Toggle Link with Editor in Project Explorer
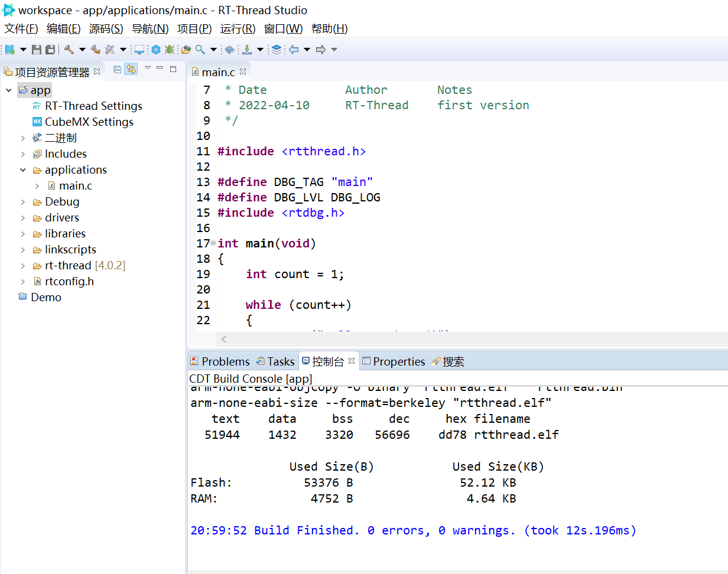The width and height of the screenshot is (728, 574). tap(131, 69)
